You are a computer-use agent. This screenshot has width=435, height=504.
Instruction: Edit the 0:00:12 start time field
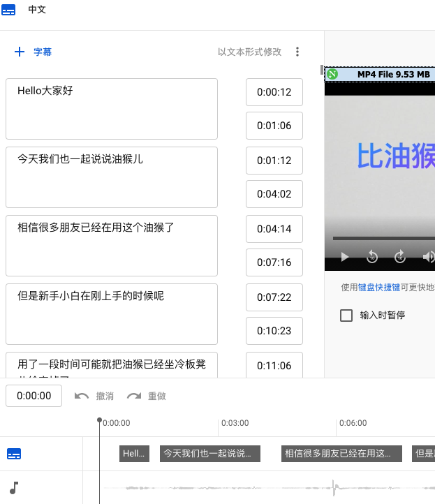274,92
